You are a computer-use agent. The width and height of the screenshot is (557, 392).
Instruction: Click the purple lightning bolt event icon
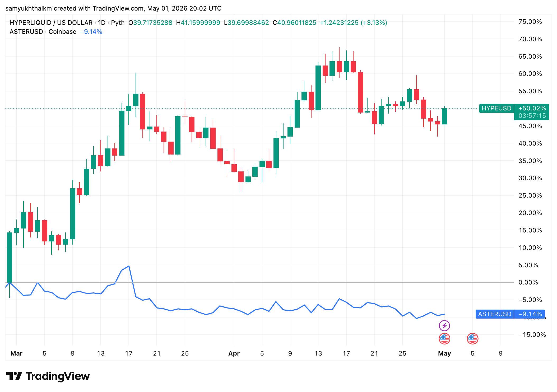point(444,325)
